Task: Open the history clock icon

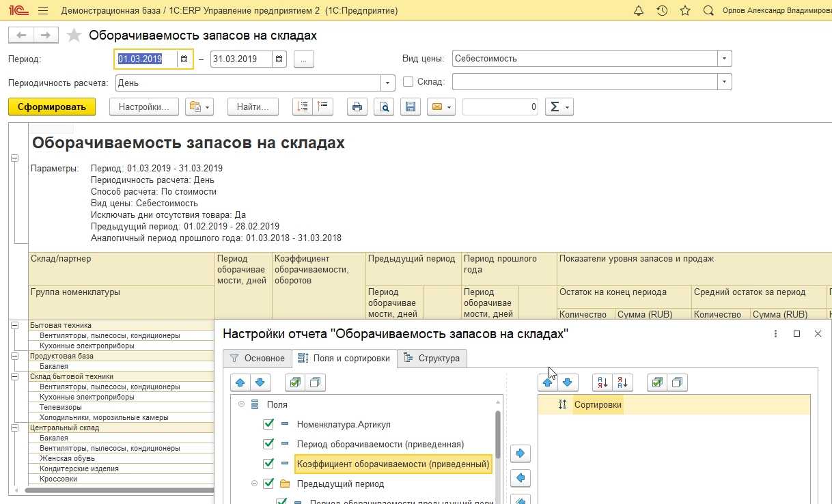Action: coord(662,11)
